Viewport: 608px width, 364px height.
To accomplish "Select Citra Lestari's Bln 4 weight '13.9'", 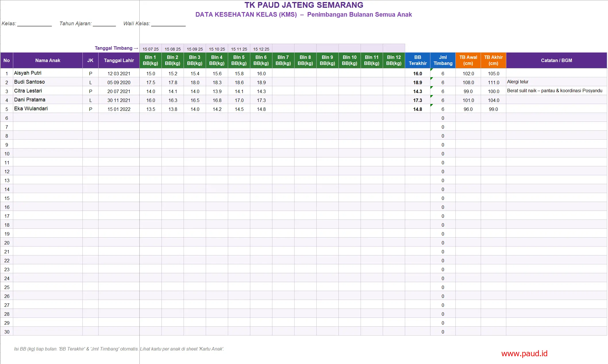I will tap(217, 91).
